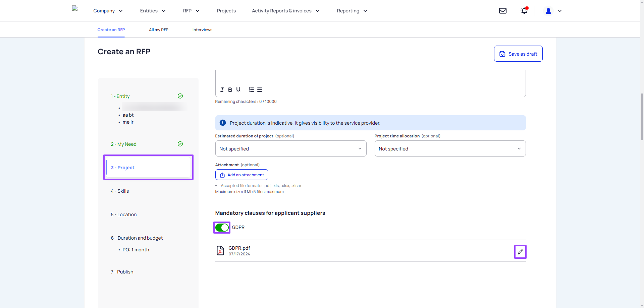The height and width of the screenshot is (308, 644).
Task: Expand the Entities menu
Action: pos(153,11)
